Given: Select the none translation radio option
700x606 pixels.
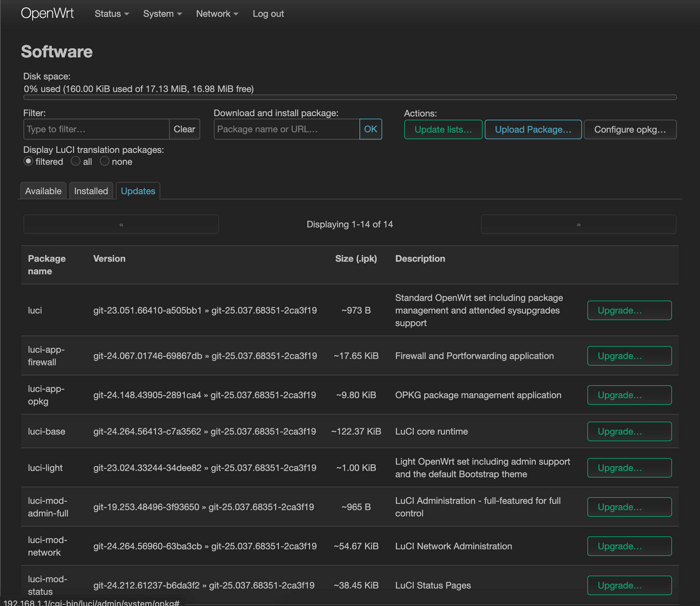Looking at the screenshot, I should (105, 161).
